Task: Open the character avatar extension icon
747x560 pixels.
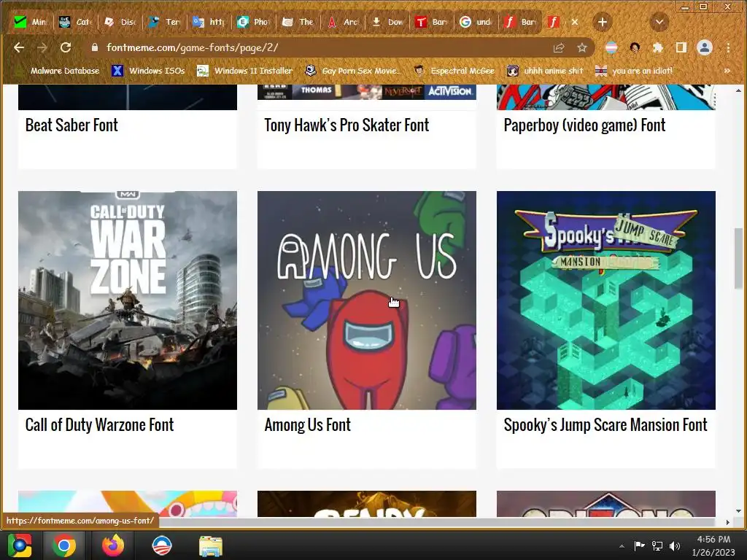Action: pyautogui.click(x=635, y=47)
